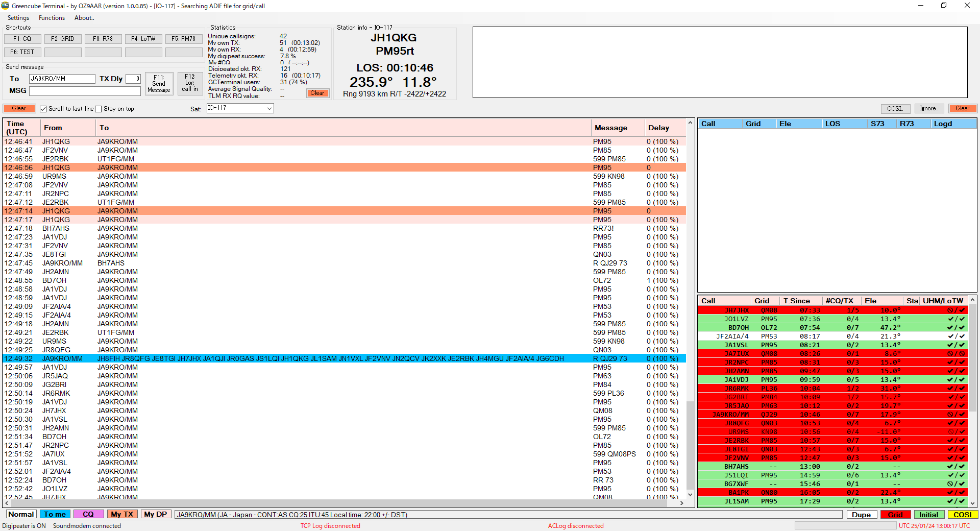The width and height of the screenshot is (980, 531).
Task: Click the F4: LoTW shortcut button
Action: coord(143,39)
